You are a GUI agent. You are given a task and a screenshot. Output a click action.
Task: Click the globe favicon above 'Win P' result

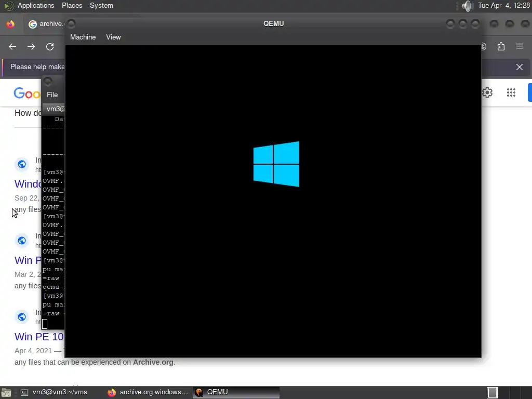click(x=22, y=241)
